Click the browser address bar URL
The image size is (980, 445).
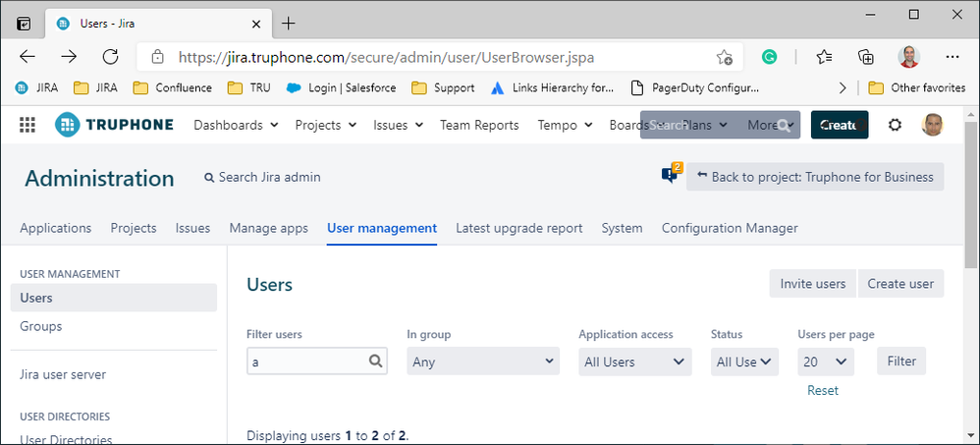click(386, 58)
